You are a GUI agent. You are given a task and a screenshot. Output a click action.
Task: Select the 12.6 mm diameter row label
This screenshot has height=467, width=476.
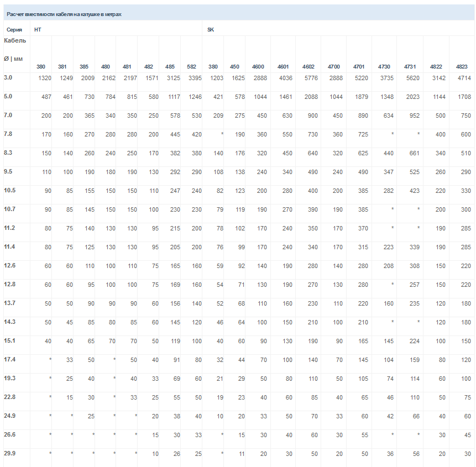[10, 265]
